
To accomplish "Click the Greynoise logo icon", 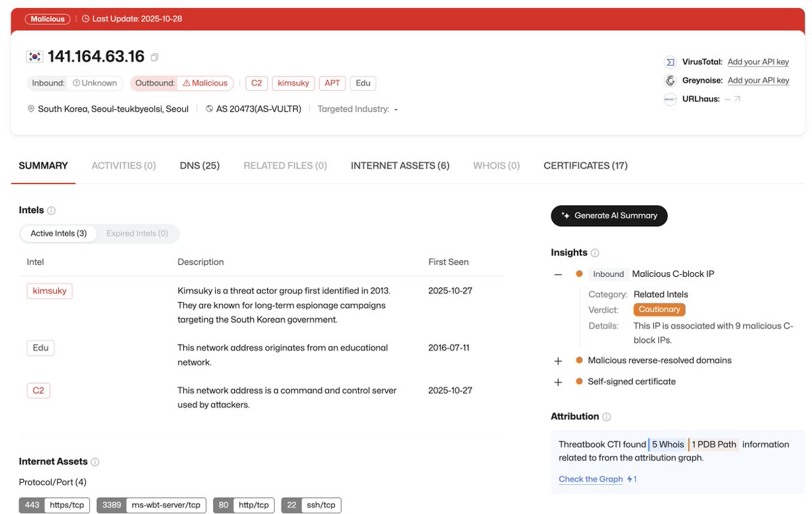I will point(670,80).
